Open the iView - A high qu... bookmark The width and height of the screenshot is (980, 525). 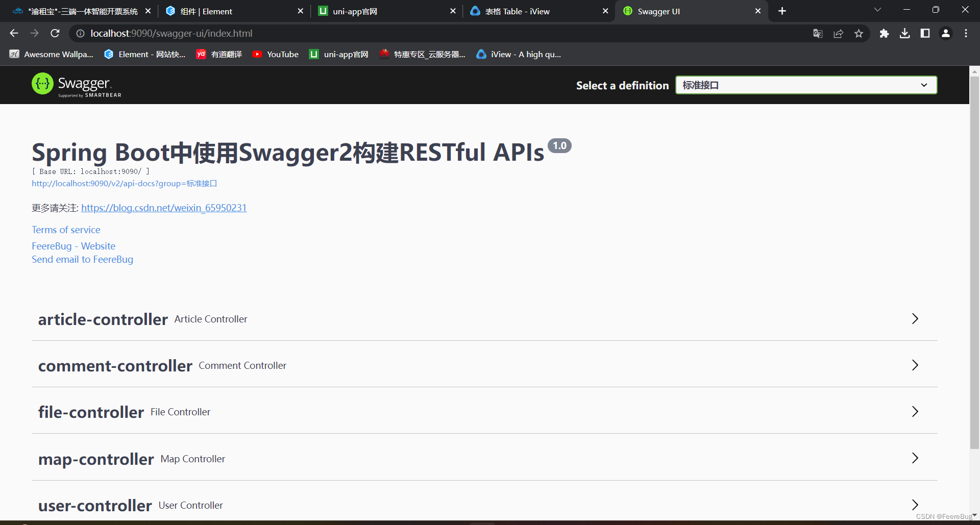(519, 54)
